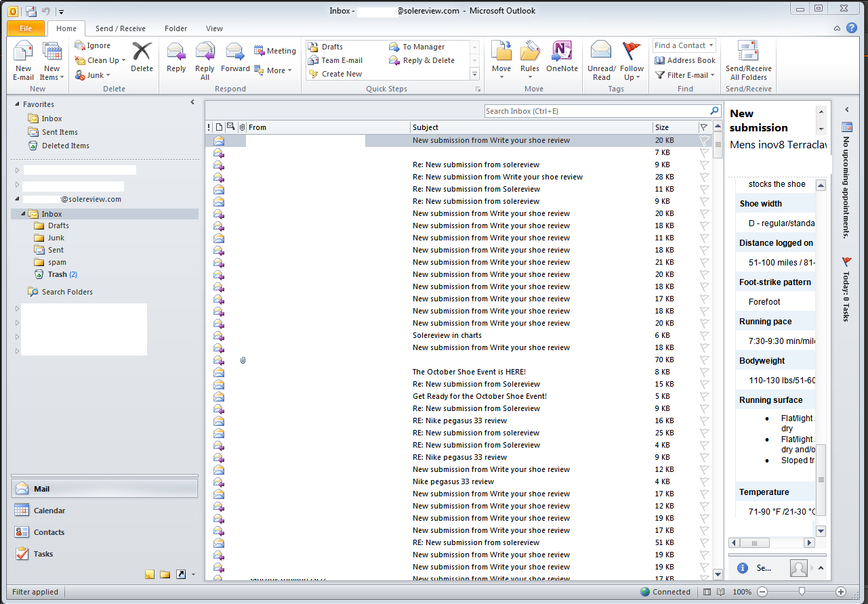The height and width of the screenshot is (604, 868).
Task: Open More respond options
Action: tap(273, 70)
